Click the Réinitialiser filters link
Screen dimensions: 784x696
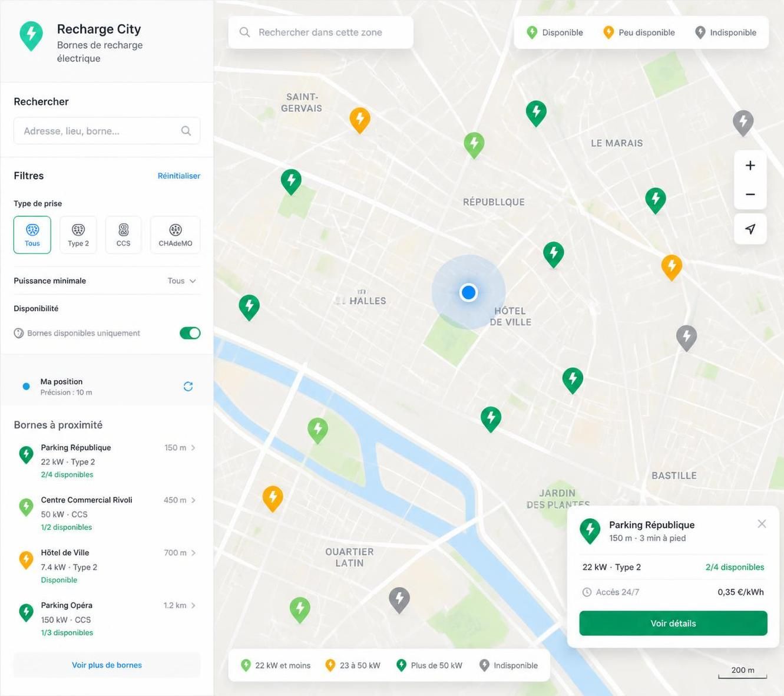pos(179,176)
